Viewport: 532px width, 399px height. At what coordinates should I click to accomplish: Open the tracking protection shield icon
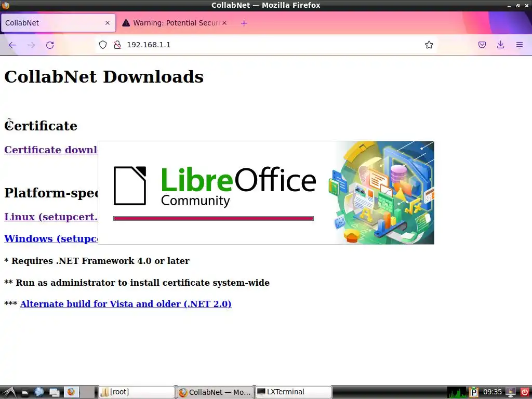103,45
